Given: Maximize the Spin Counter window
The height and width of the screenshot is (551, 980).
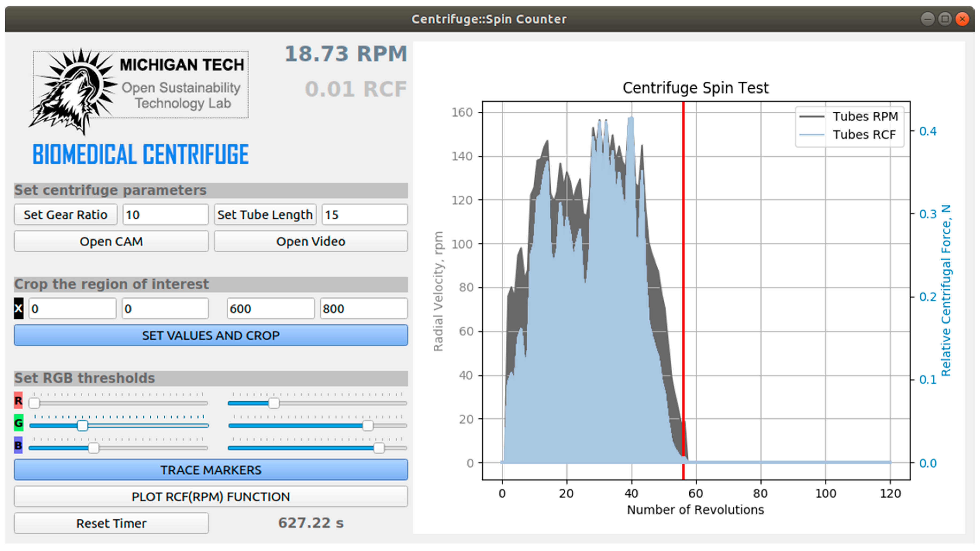Looking at the screenshot, I should click(945, 19).
